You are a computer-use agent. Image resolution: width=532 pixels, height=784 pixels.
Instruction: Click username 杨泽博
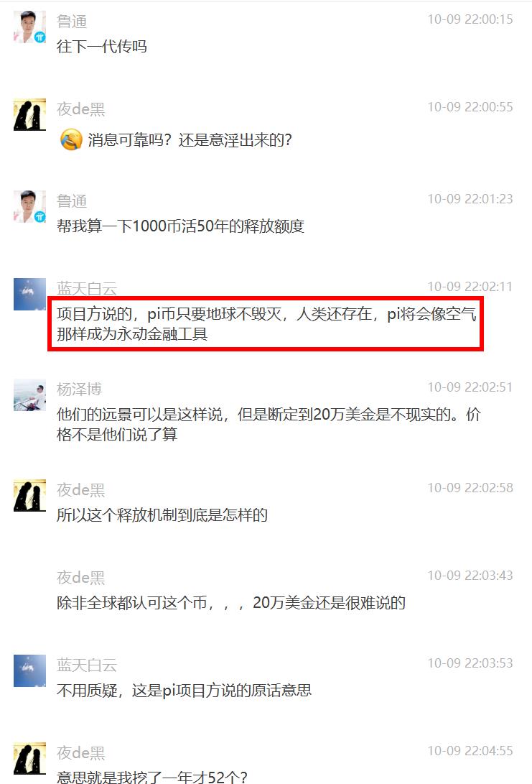[79, 389]
